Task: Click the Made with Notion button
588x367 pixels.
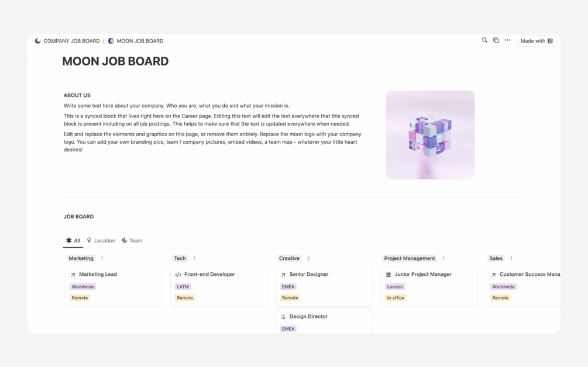Action: coord(536,41)
